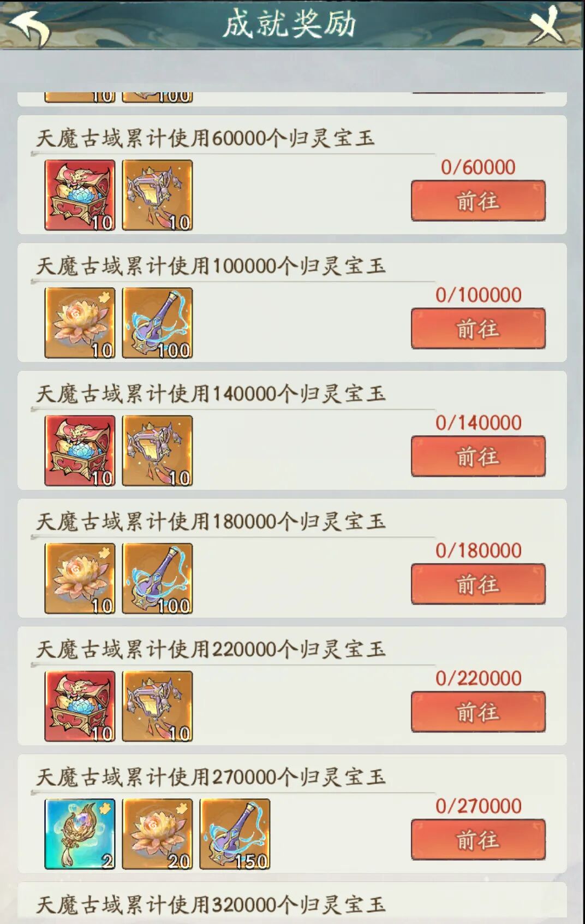
Task: Tap lantern reward in 140000 row
Action: click(x=157, y=451)
